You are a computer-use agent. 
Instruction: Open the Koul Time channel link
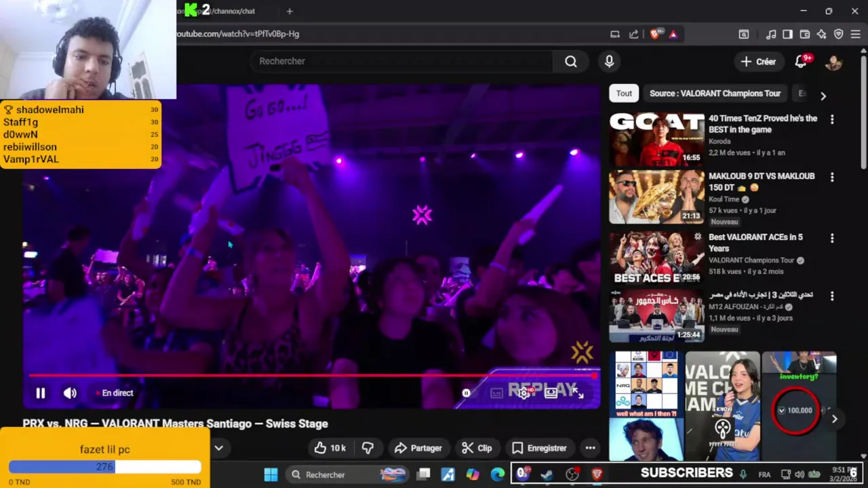(724, 199)
